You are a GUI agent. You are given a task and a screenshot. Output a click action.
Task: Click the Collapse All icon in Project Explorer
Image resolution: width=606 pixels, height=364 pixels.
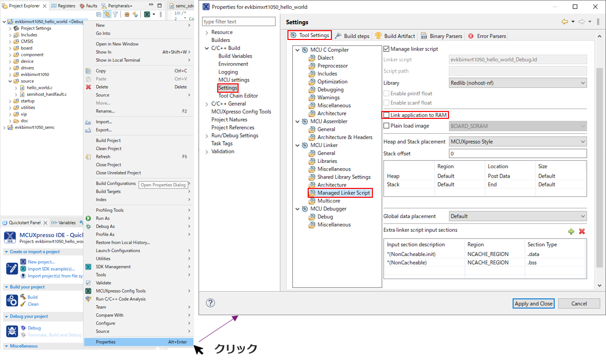[x=99, y=14]
